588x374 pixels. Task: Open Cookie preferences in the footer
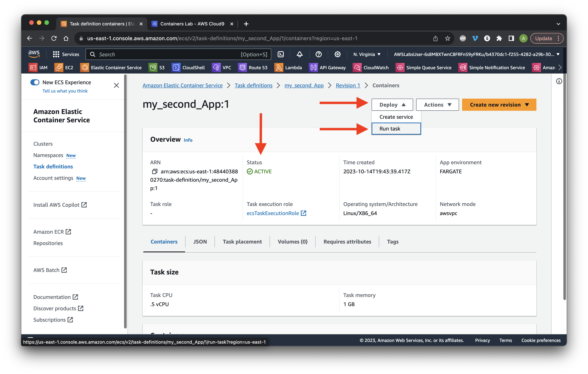[x=541, y=340]
